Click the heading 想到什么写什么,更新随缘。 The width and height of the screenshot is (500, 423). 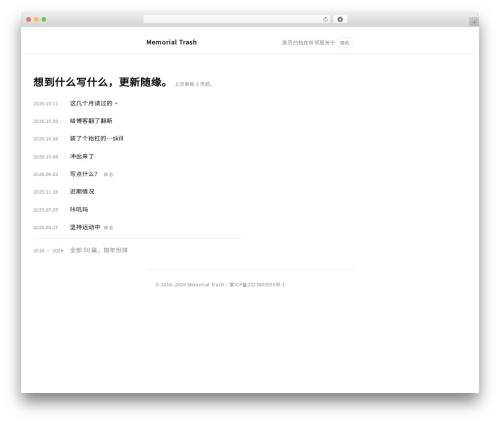click(100, 82)
